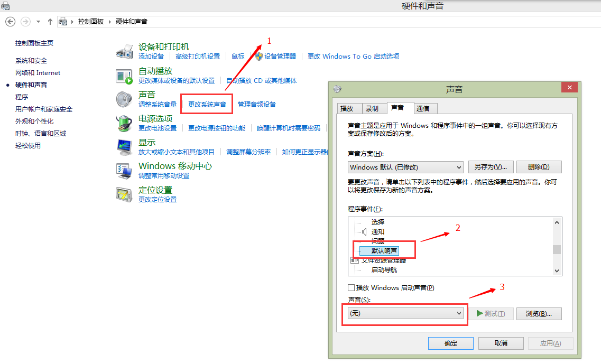Click the 显示 monitor icon
This screenshot has height=364, width=601.
[124, 147]
